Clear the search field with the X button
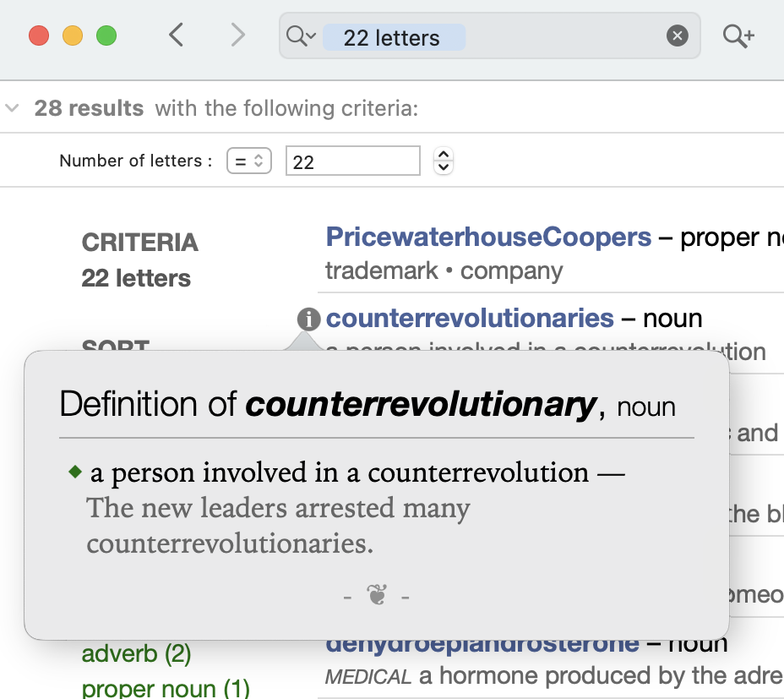Viewport: 784px width, 699px height. (677, 36)
